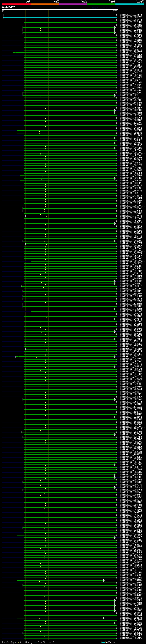Select the last hit UniRef100_A1S5P9

click(x=131, y=638)
